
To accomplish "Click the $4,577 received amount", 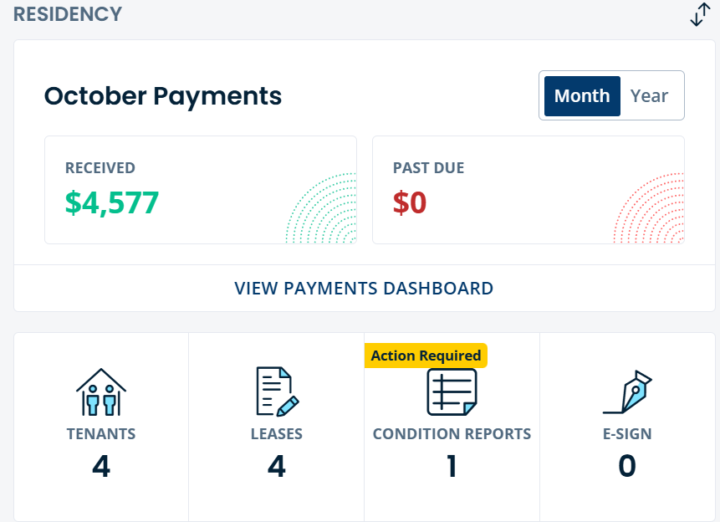I will (112, 203).
